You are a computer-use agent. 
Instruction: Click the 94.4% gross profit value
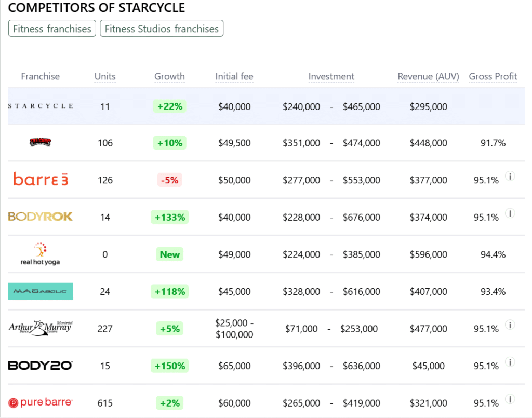[493, 254]
